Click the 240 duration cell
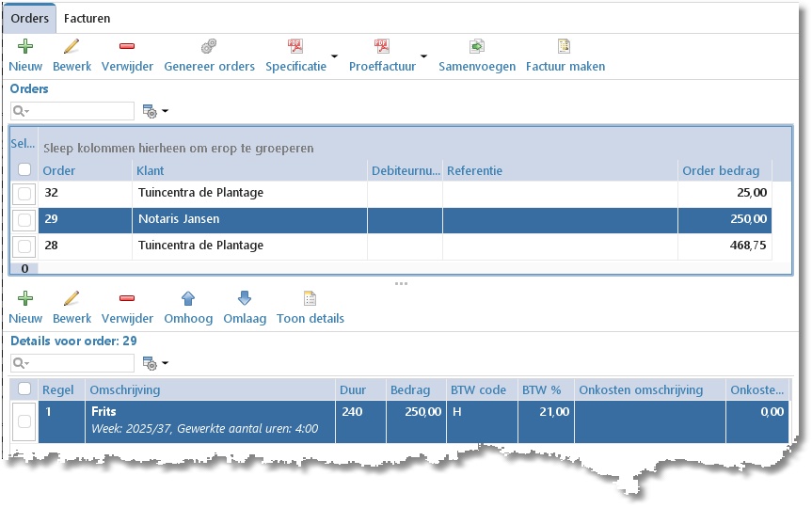 click(360, 421)
